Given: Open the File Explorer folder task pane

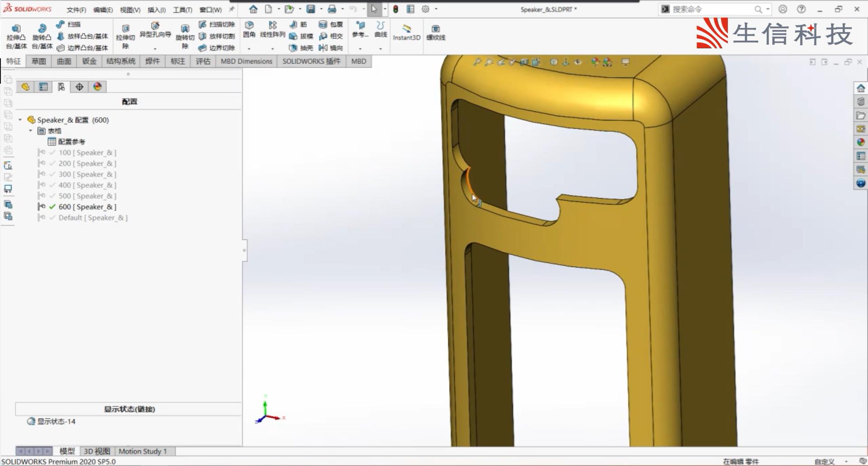Looking at the screenshot, I should (x=861, y=115).
